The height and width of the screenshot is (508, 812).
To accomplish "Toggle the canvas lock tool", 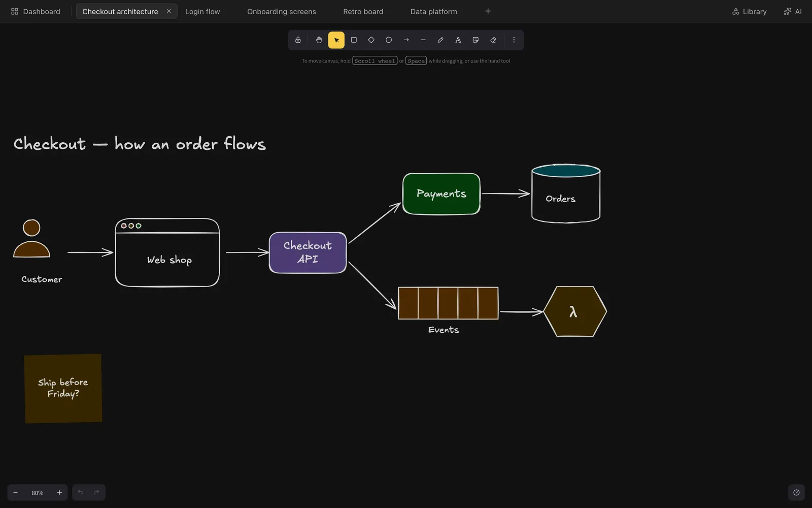I will coord(298,40).
